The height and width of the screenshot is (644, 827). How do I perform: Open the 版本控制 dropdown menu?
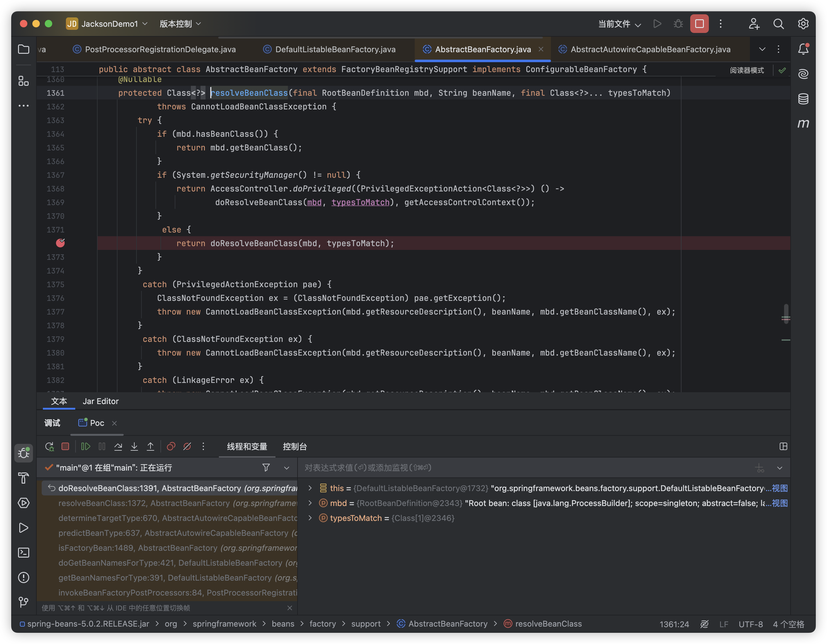click(180, 24)
